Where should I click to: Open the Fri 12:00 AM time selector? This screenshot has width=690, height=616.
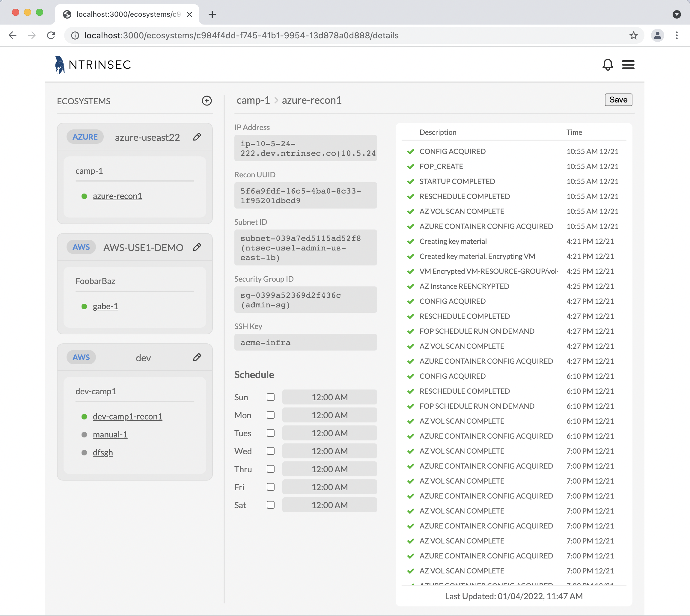(x=329, y=487)
